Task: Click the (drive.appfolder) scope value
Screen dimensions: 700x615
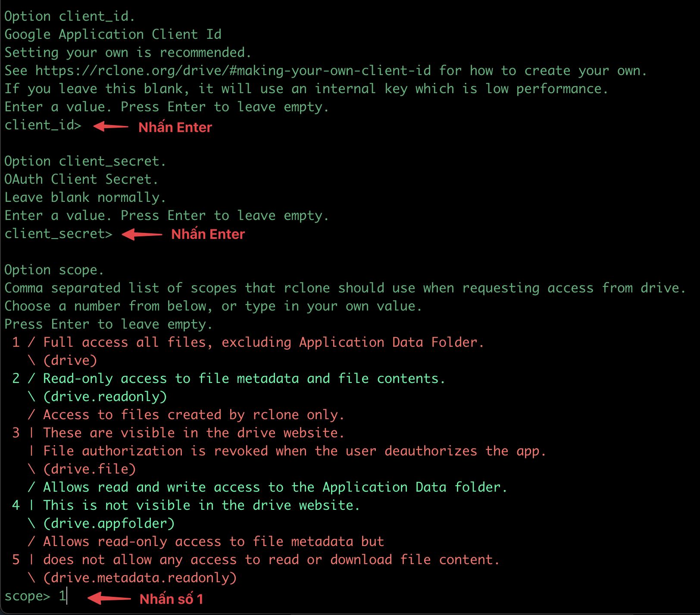Action: pyautogui.click(x=109, y=524)
